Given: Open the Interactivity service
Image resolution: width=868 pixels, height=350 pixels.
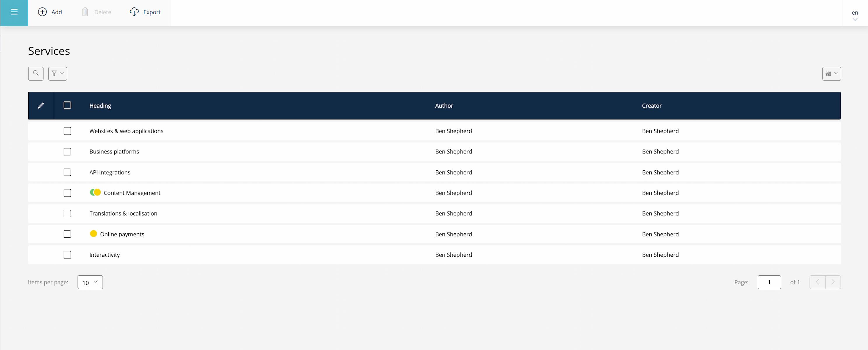Looking at the screenshot, I should click(104, 255).
